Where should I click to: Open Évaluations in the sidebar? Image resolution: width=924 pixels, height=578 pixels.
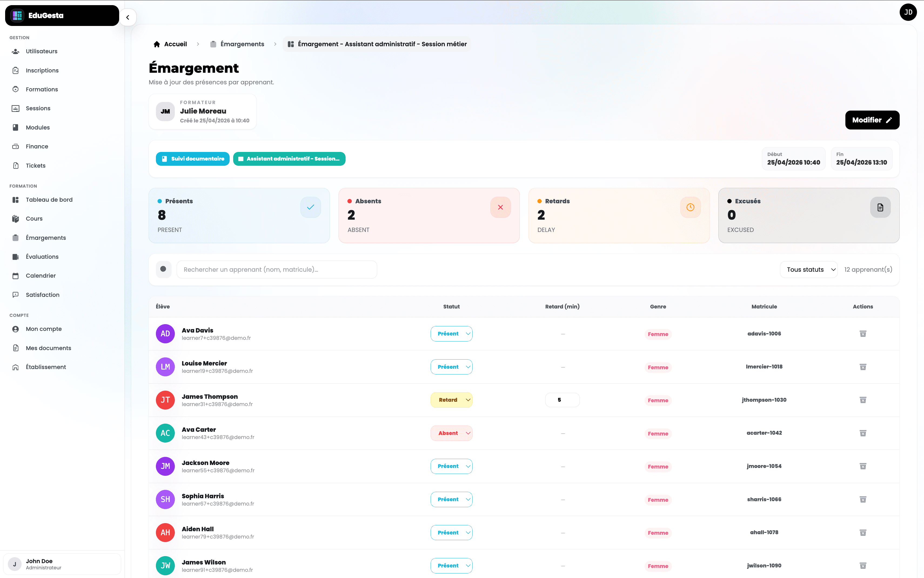42,257
